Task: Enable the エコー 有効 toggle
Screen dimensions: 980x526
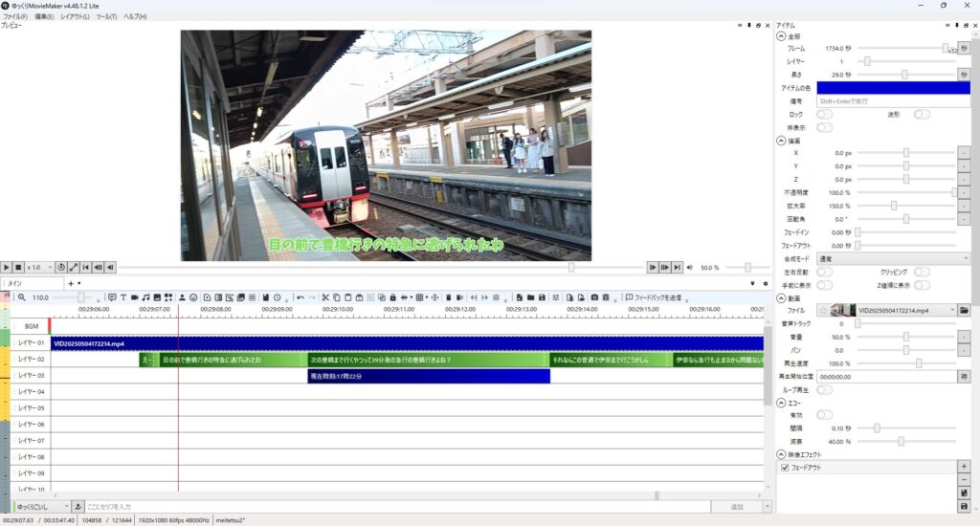Action: coord(824,414)
